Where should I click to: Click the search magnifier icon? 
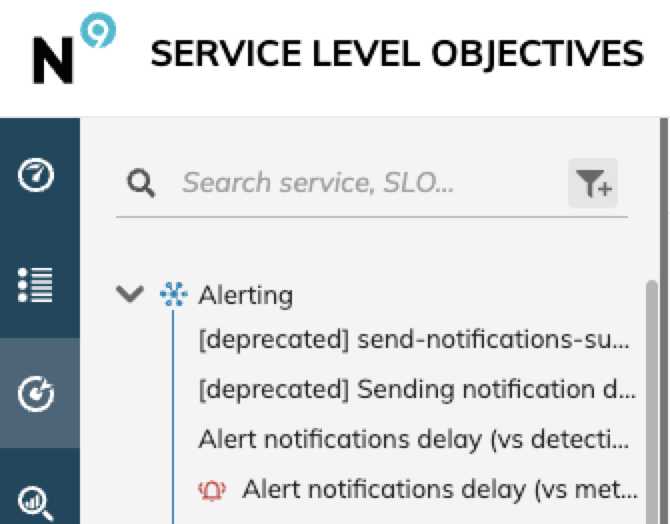click(141, 183)
